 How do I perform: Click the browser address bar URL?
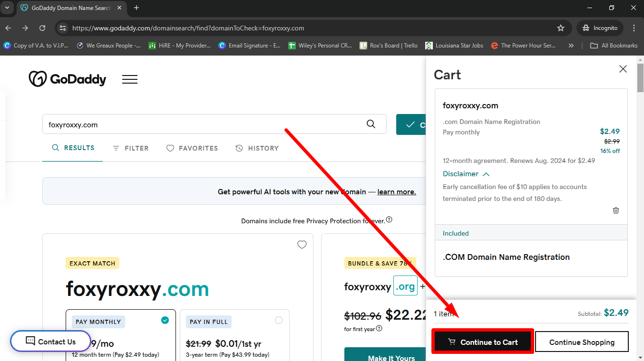pyautogui.click(x=188, y=28)
